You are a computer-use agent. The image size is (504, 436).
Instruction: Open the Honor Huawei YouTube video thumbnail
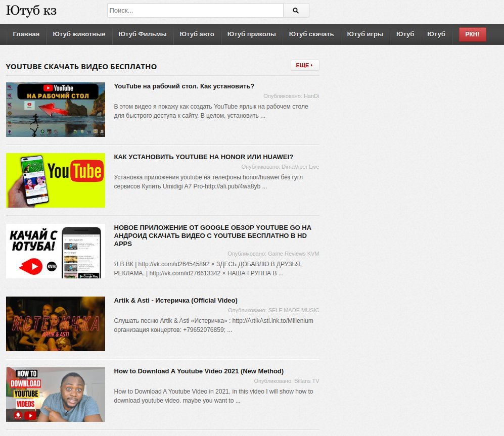pos(56,180)
